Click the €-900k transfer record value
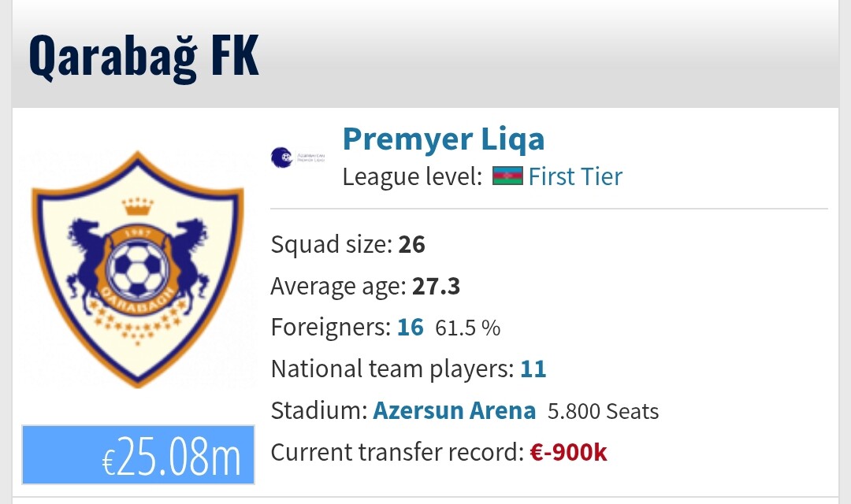The width and height of the screenshot is (851, 504). [568, 452]
